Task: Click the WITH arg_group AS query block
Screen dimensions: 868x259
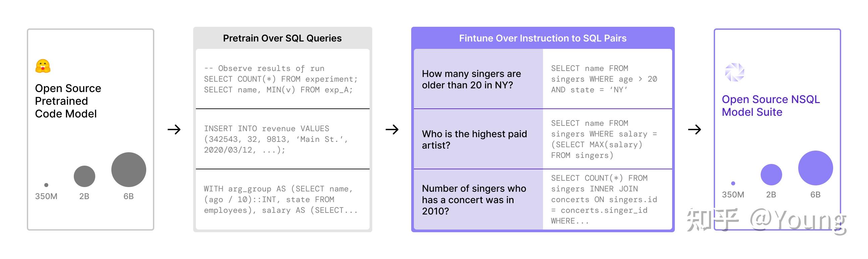Action: pyautogui.click(x=283, y=199)
